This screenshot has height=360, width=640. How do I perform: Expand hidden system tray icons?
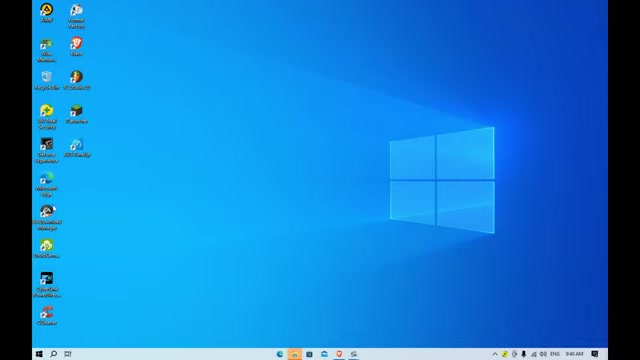click(495, 354)
